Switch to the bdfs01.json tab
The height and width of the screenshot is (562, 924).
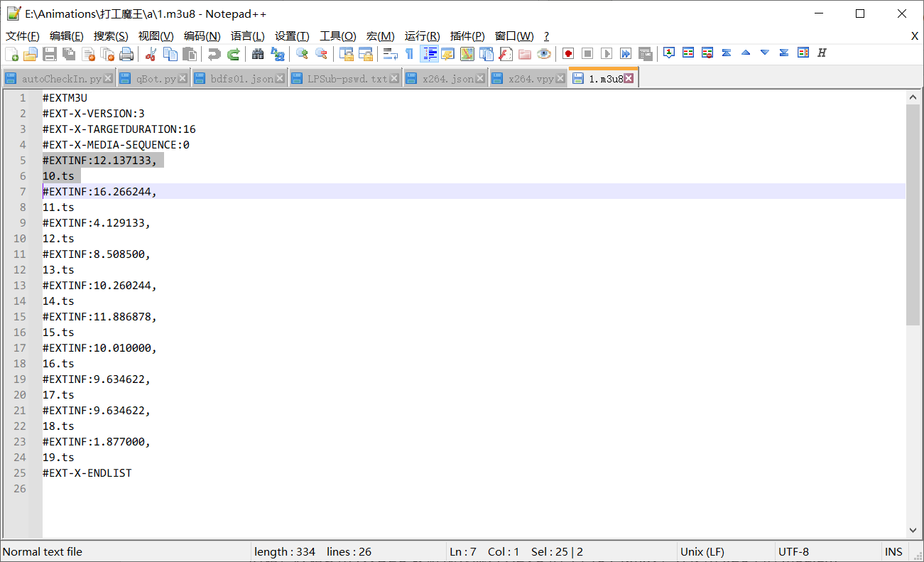click(241, 79)
